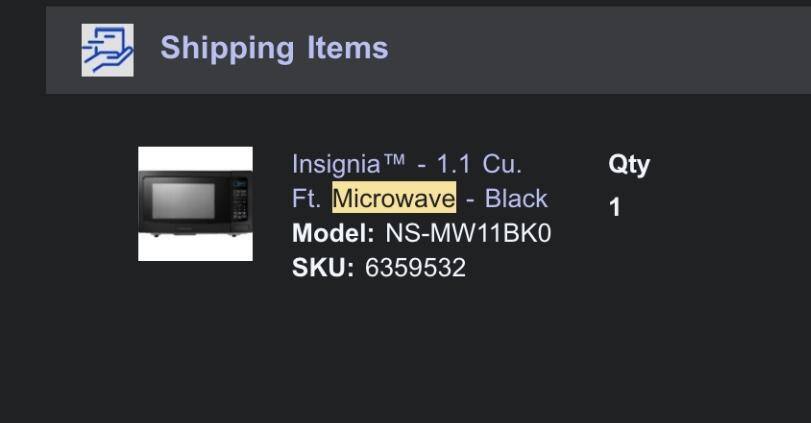
Task: Open the microwave product thumbnail
Action: [x=195, y=204]
